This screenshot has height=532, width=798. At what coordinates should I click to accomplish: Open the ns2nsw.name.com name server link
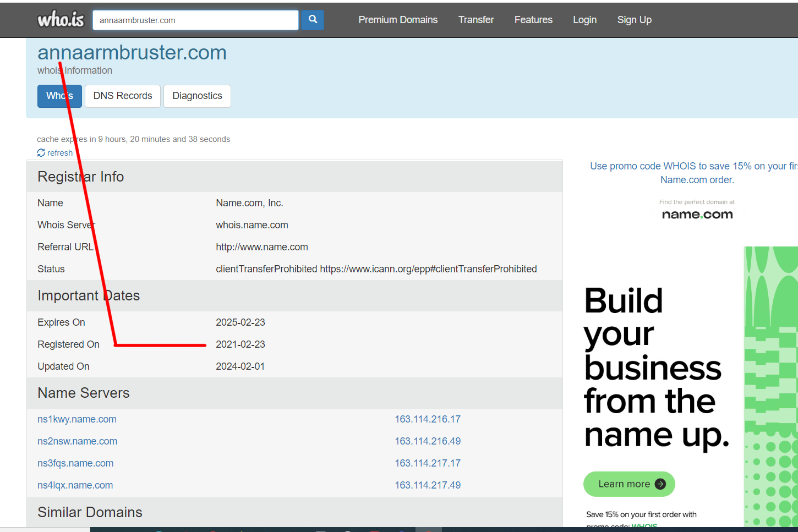pyautogui.click(x=77, y=441)
